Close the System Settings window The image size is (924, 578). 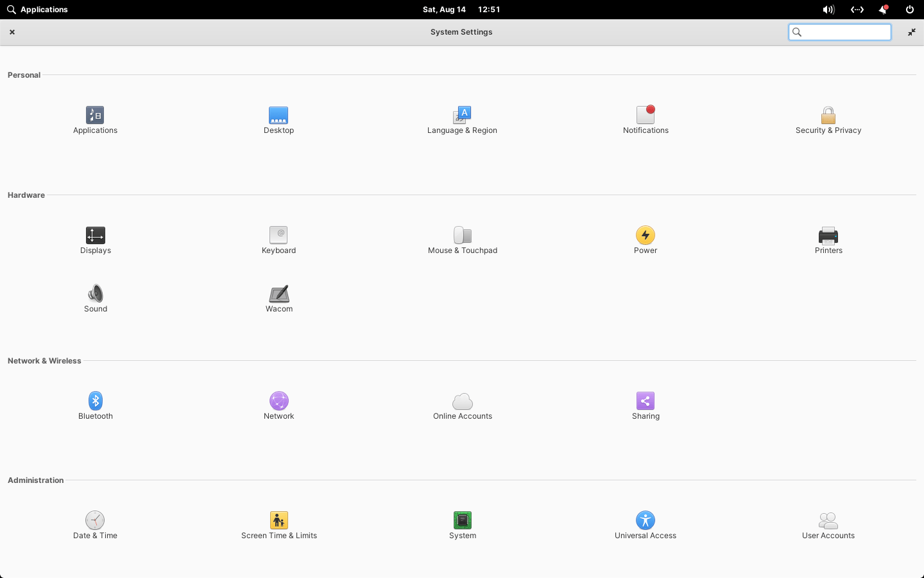point(12,32)
